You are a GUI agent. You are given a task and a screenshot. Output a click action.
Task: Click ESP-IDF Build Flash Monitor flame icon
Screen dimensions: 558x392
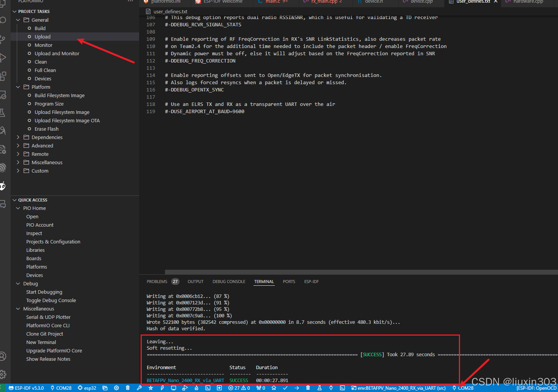[x=196, y=388]
